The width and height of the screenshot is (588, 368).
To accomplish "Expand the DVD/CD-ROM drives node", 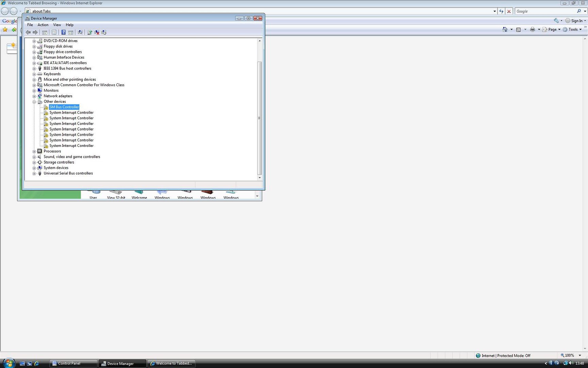I will (x=34, y=41).
